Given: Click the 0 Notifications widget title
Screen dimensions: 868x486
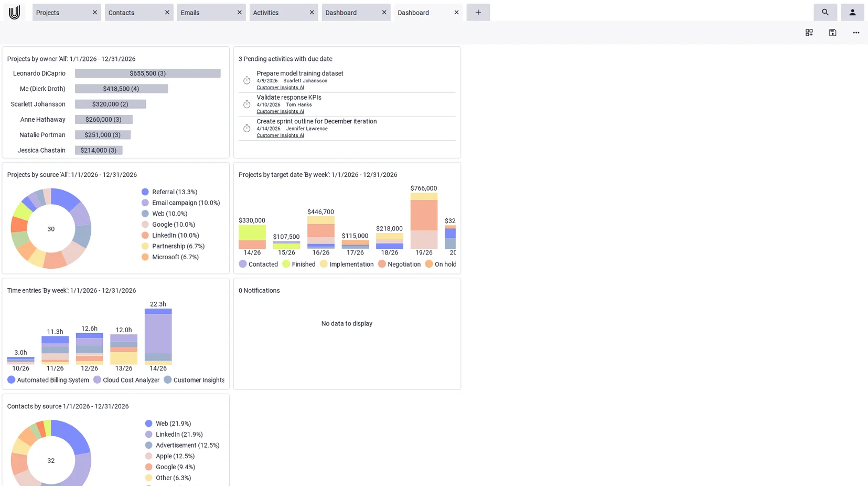Looking at the screenshot, I should tap(259, 291).
